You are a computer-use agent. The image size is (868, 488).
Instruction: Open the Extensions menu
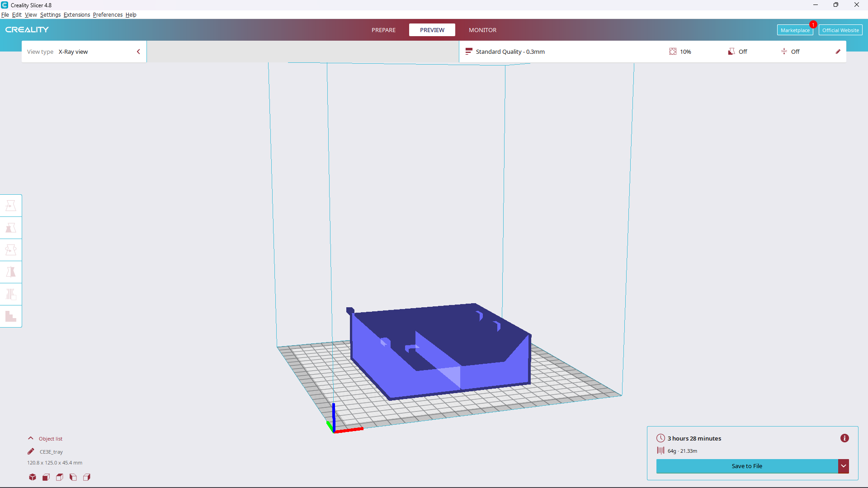pyautogui.click(x=76, y=14)
